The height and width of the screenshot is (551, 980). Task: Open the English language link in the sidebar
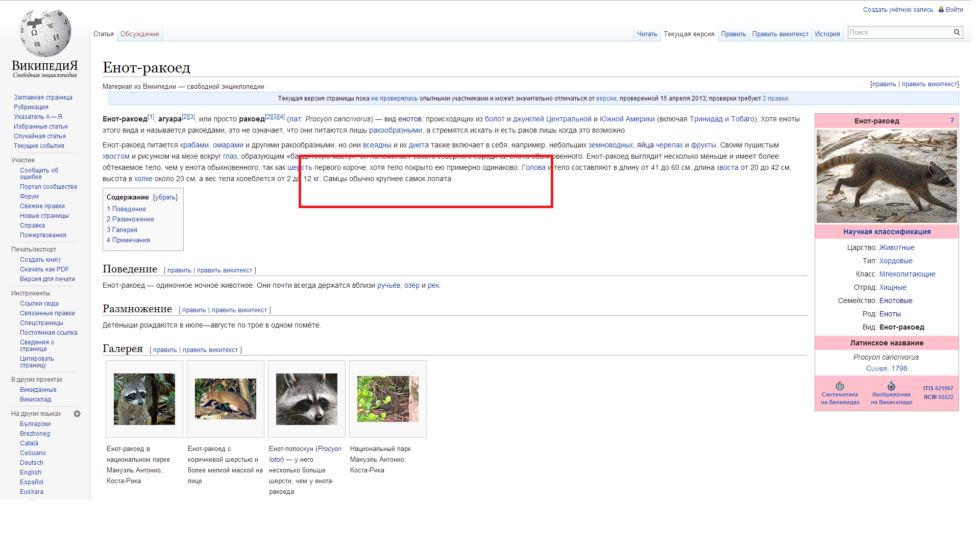[31, 472]
